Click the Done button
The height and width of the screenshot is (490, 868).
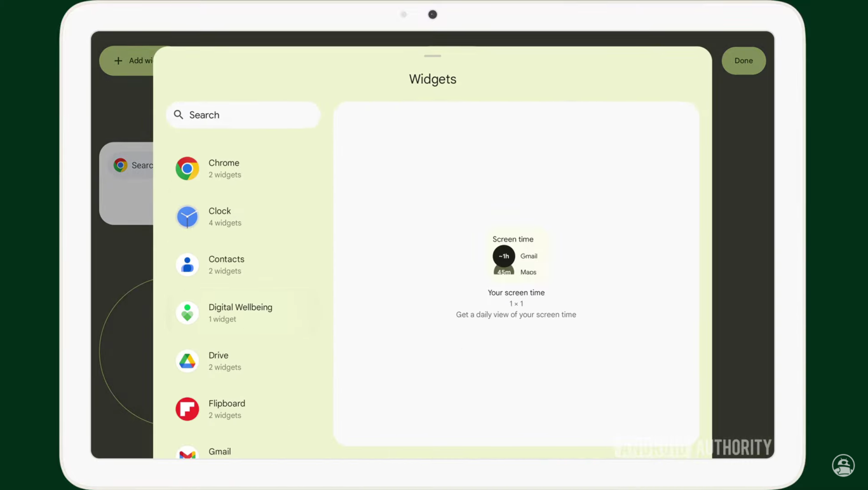click(x=743, y=60)
